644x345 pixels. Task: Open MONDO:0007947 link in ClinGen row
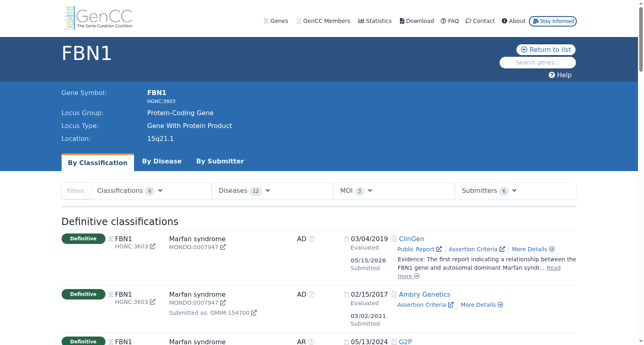pos(197,247)
